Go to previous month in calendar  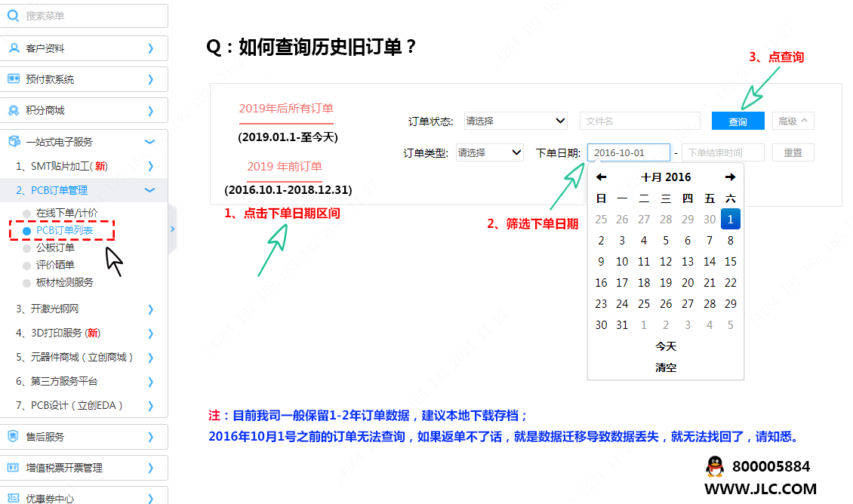coord(601,177)
